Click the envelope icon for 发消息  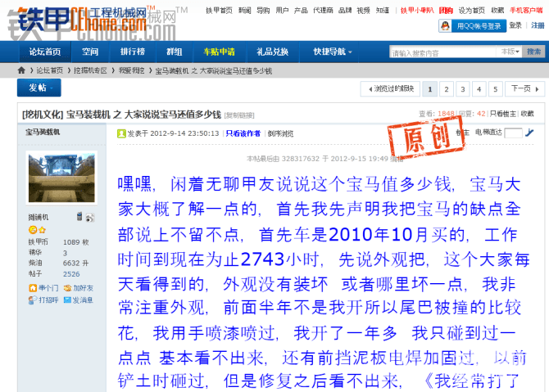tap(67, 300)
